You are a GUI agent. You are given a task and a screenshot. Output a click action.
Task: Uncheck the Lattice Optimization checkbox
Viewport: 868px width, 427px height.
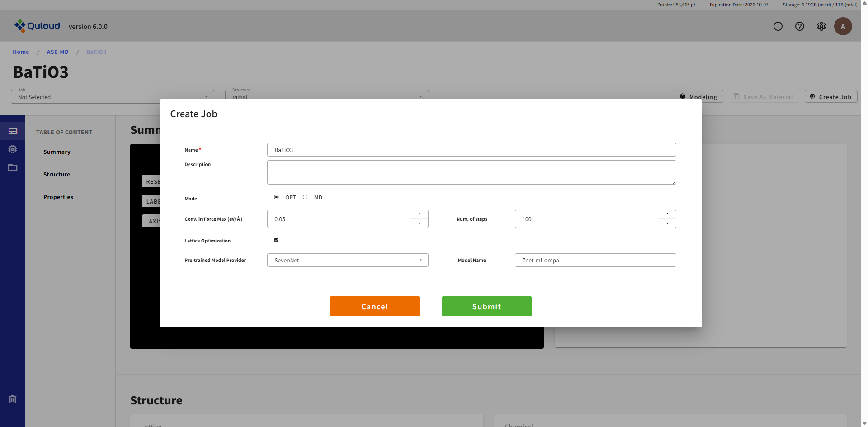(x=276, y=241)
